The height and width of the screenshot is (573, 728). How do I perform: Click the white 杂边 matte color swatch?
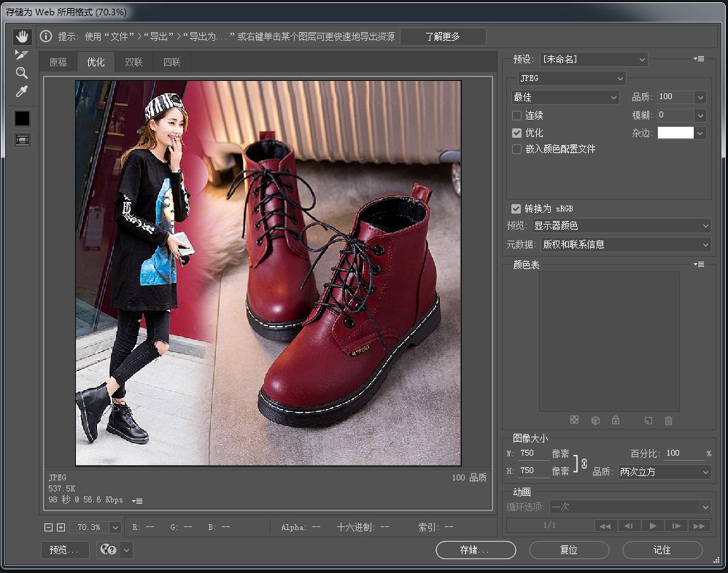click(675, 133)
